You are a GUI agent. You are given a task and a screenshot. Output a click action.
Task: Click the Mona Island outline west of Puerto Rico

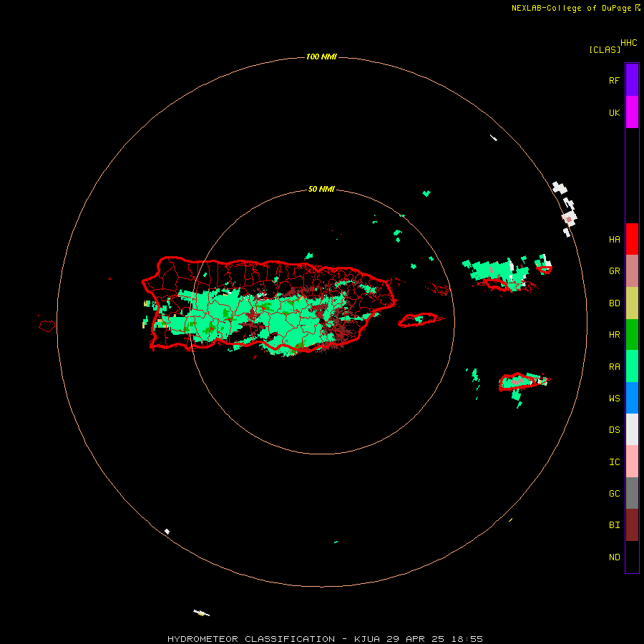click(x=47, y=326)
